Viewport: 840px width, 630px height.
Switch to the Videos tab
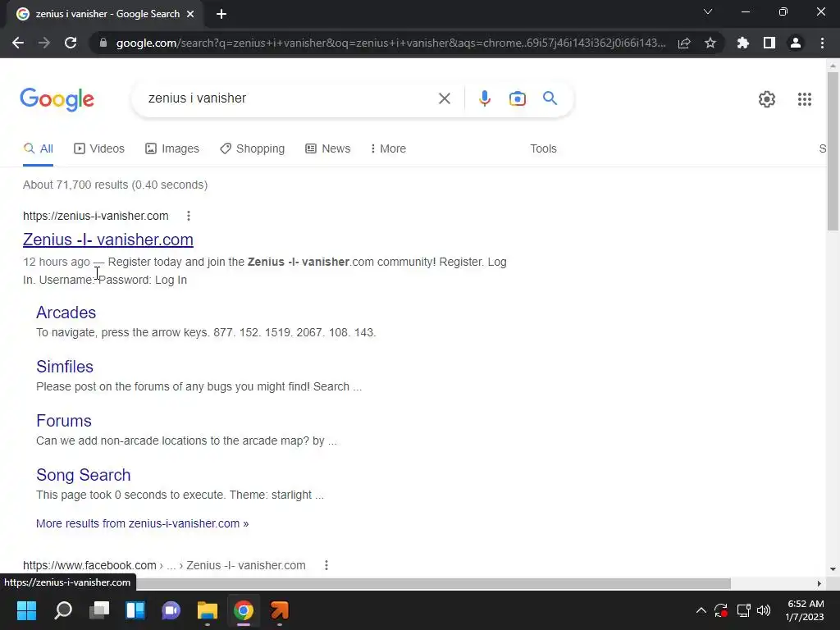[x=99, y=148]
